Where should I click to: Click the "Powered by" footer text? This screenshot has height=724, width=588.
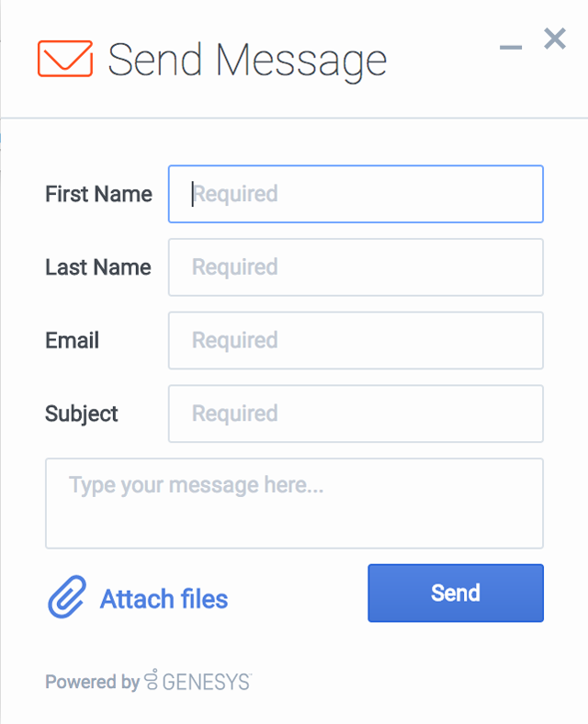(92, 682)
